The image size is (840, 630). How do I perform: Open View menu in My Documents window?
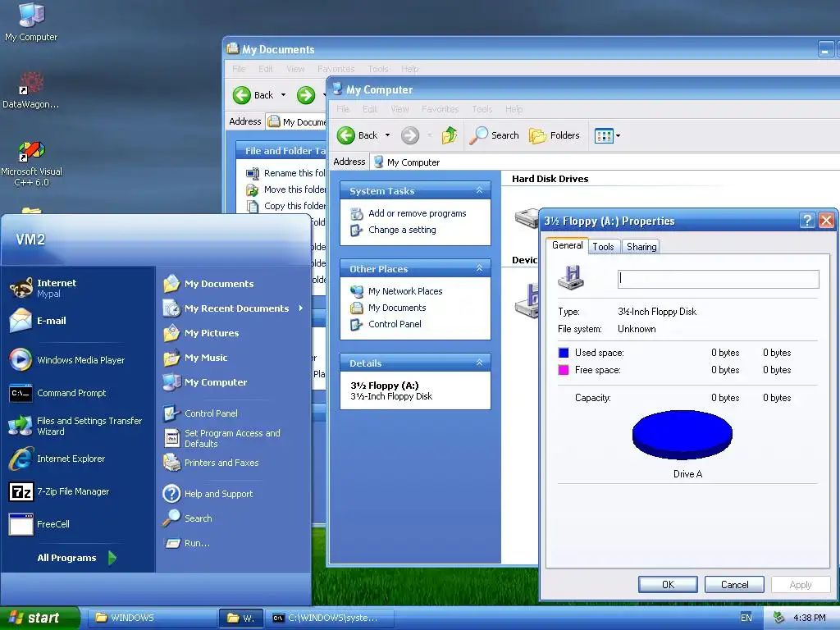[x=295, y=69]
